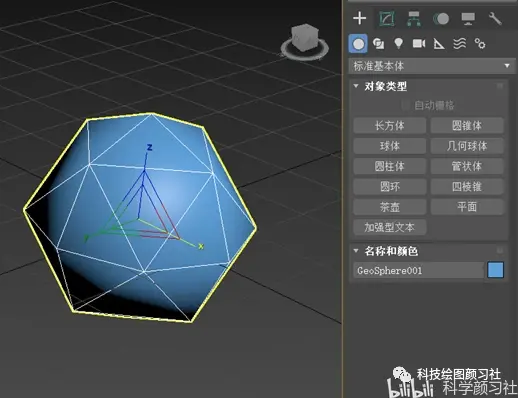Open the Utilities wrench icon
518x398 pixels.
pyautogui.click(x=495, y=19)
